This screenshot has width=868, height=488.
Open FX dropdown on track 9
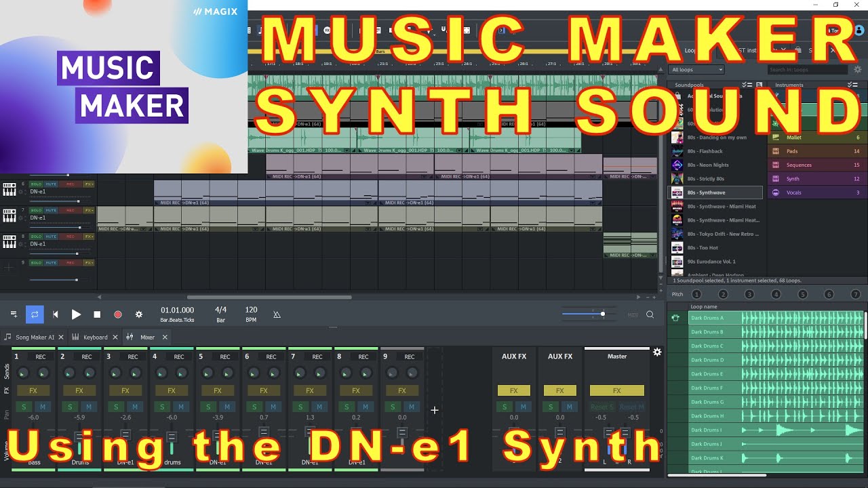click(x=89, y=262)
